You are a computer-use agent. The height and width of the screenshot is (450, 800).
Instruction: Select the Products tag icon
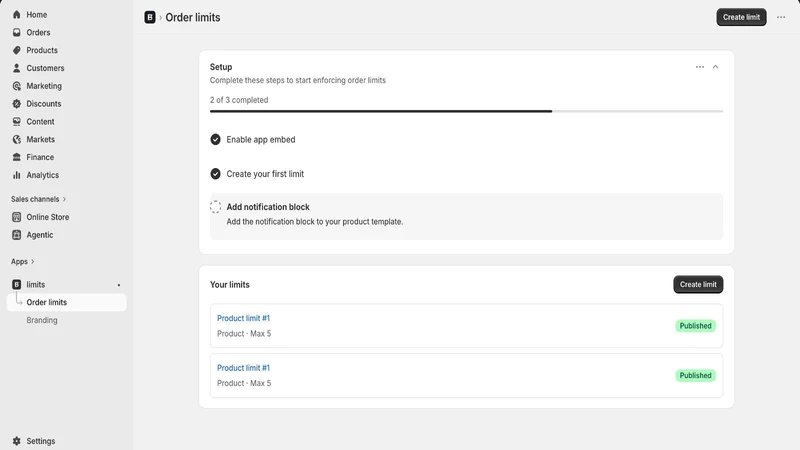pyautogui.click(x=16, y=50)
